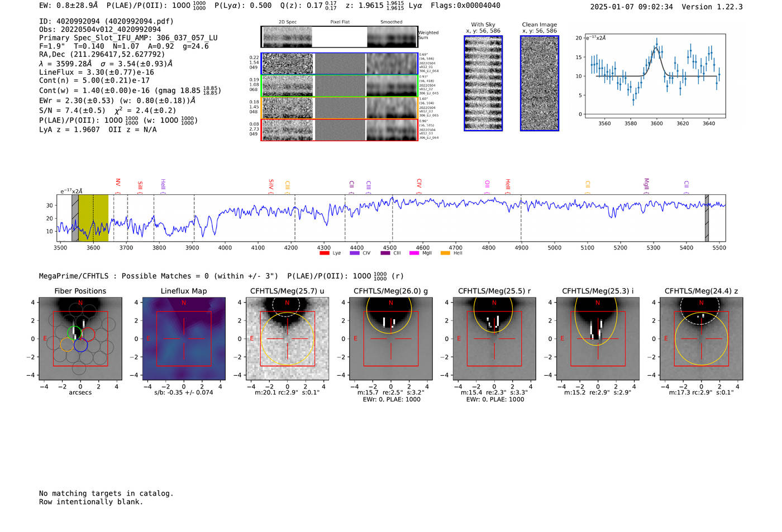This screenshot has height=532, width=782.
Task: Open the Lineflux Map panel
Action: [x=184, y=339]
